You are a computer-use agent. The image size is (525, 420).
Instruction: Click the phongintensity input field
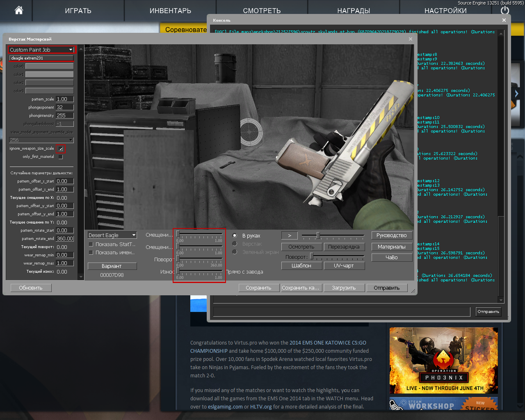click(65, 115)
